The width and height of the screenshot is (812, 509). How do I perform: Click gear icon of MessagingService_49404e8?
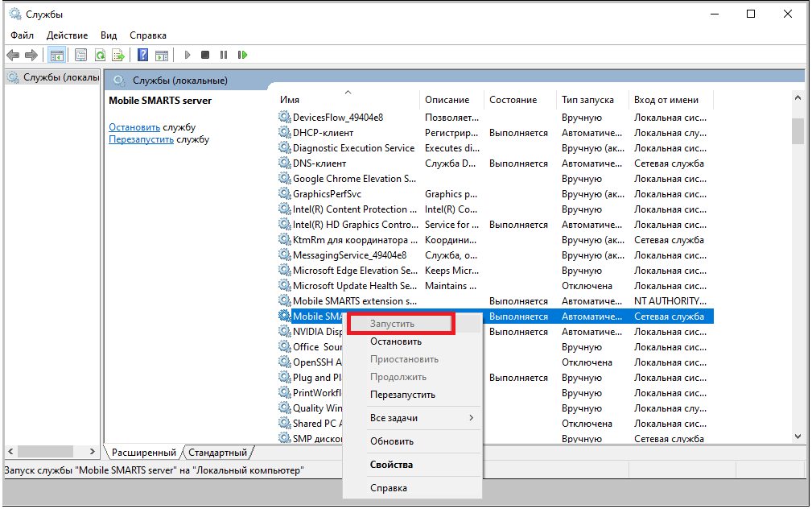pyautogui.click(x=285, y=255)
